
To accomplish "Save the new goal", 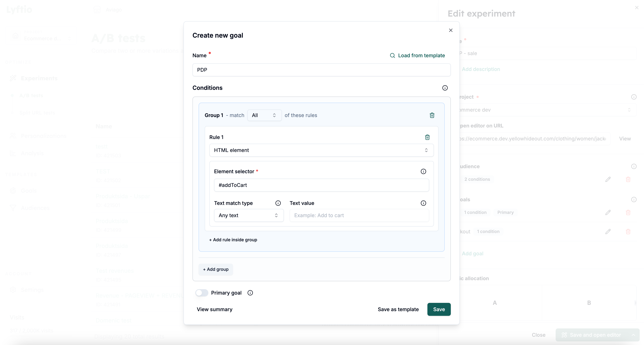I will (439, 310).
